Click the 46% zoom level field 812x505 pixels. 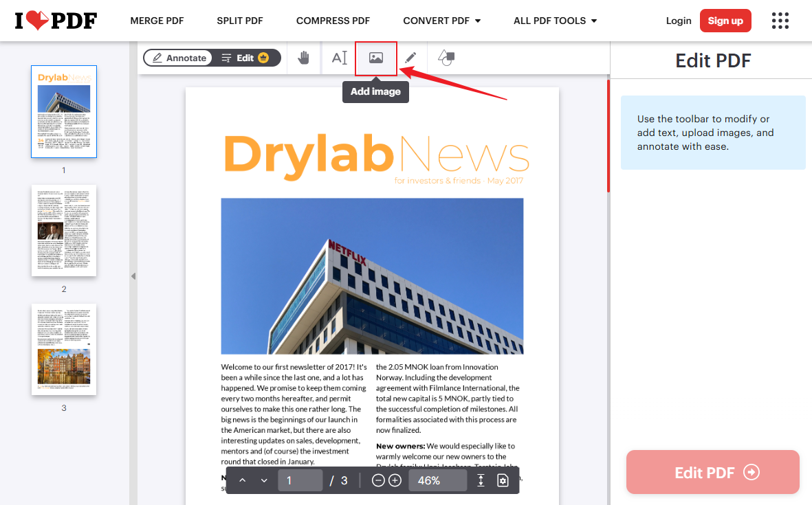tap(437, 481)
